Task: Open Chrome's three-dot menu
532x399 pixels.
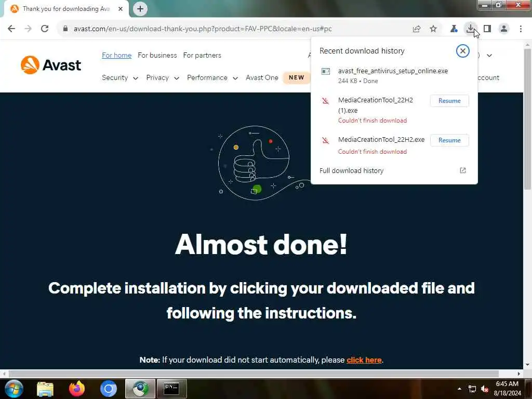Action: (521, 29)
